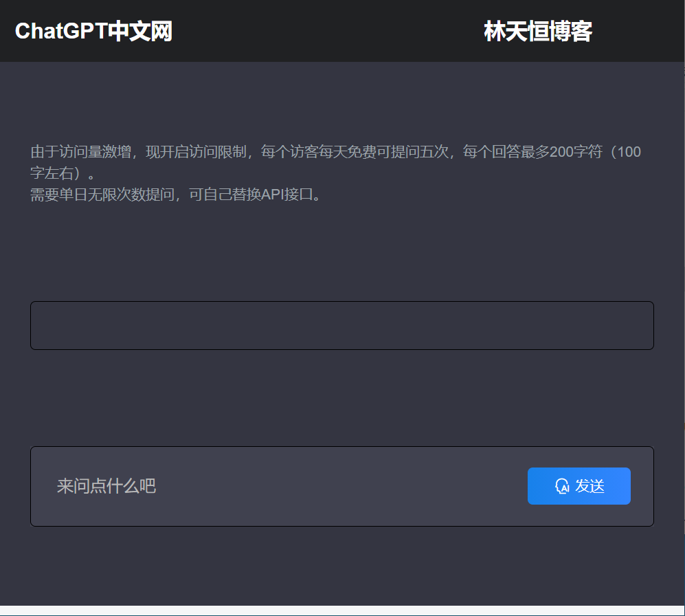685x616 pixels.
Task: Click the border of the answer box
Action: pyautogui.click(x=341, y=301)
